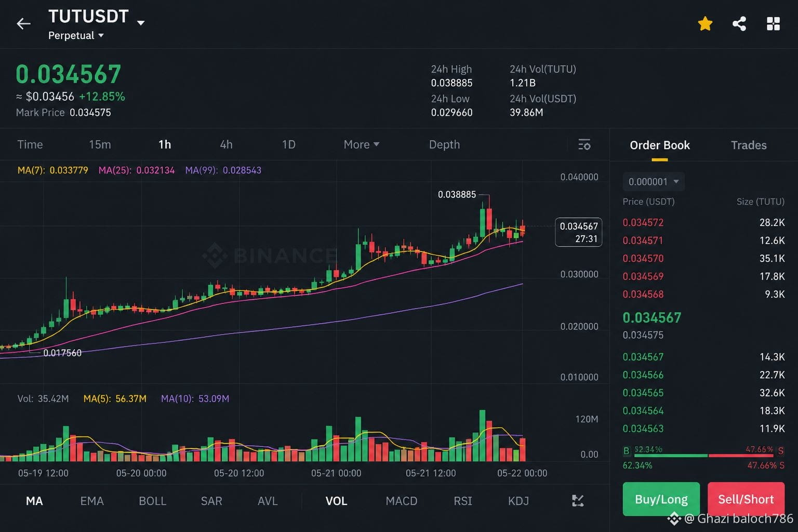Click the volume MA(10) 53.09M label
Viewport: 798px width, 532px height.
coord(195,398)
